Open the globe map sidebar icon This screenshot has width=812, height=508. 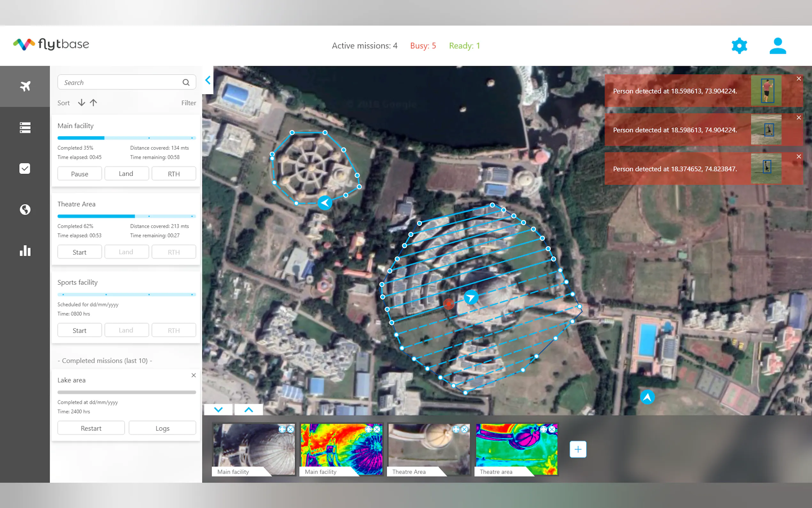(x=25, y=210)
